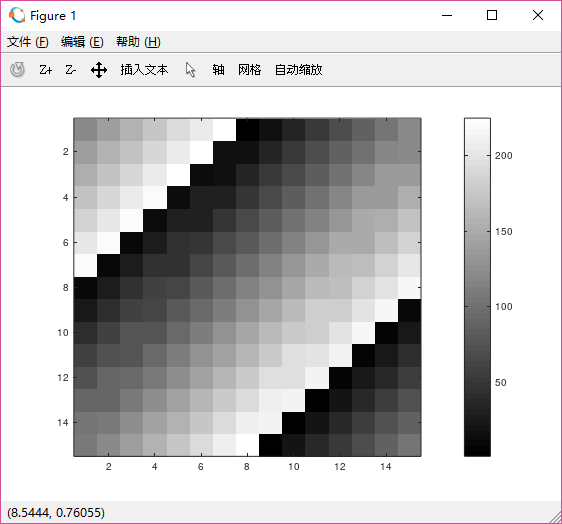
Task: Activate the Z- zoom out tool
Action: pos(71,70)
